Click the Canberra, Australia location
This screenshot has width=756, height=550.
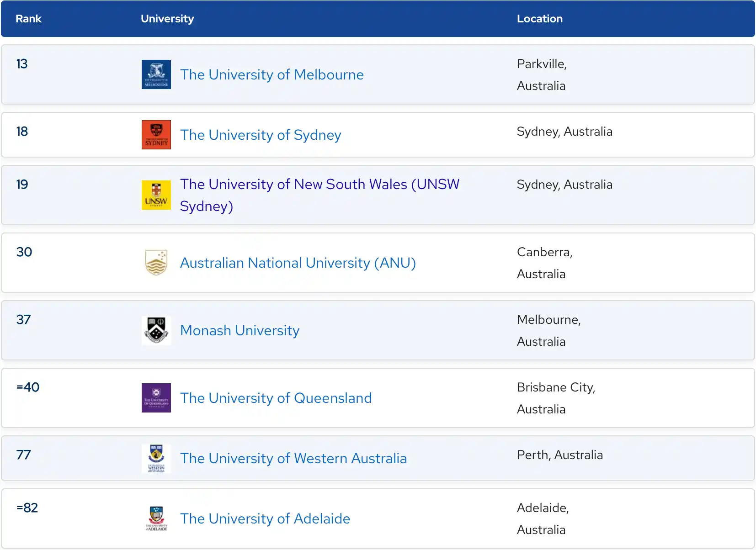pyautogui.click(x=545, y=263)
